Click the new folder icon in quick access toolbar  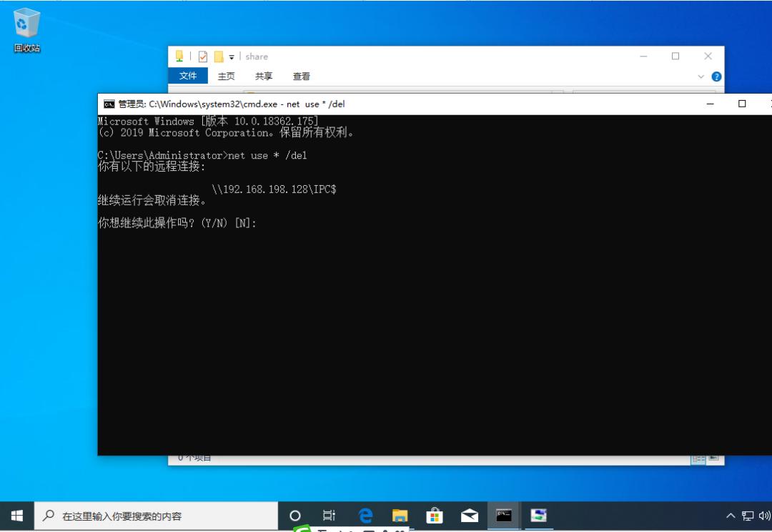click(x=219, y=56)
